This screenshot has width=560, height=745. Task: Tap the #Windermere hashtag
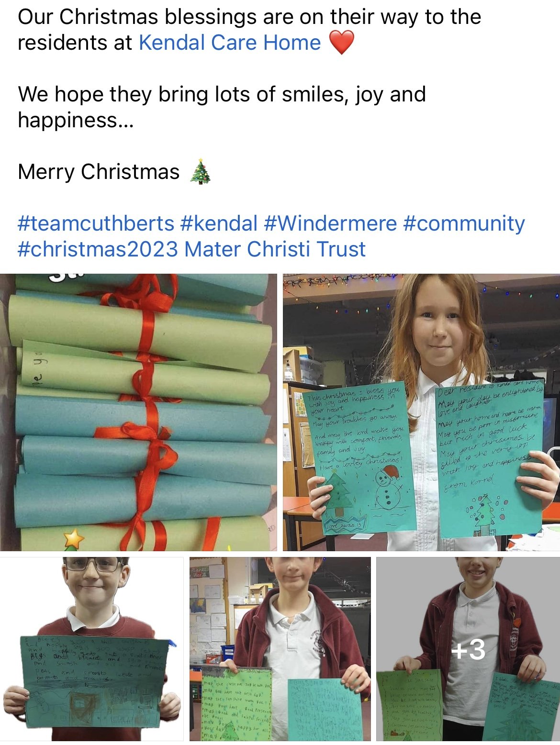pos(330,223)
